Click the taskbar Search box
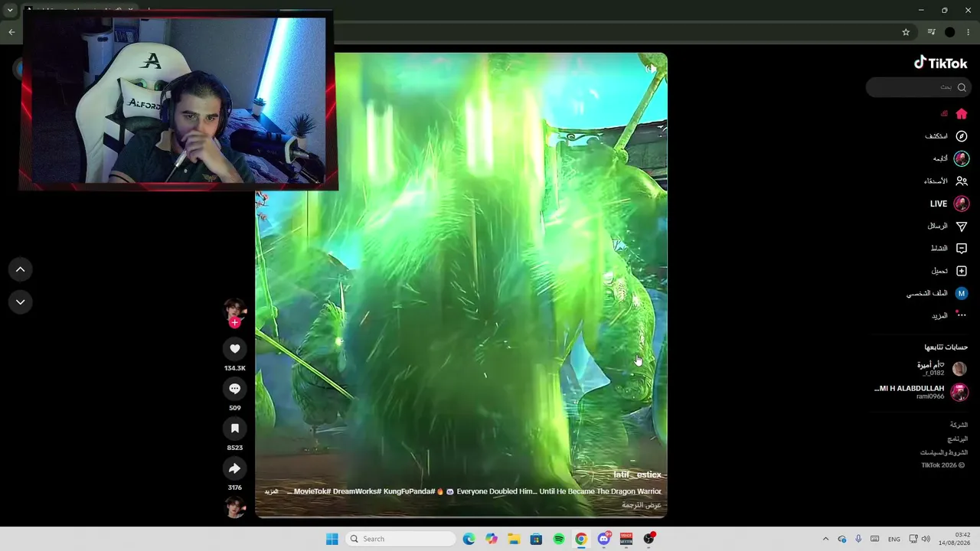This screenshot has width=980, height=551. click(400, 539)
